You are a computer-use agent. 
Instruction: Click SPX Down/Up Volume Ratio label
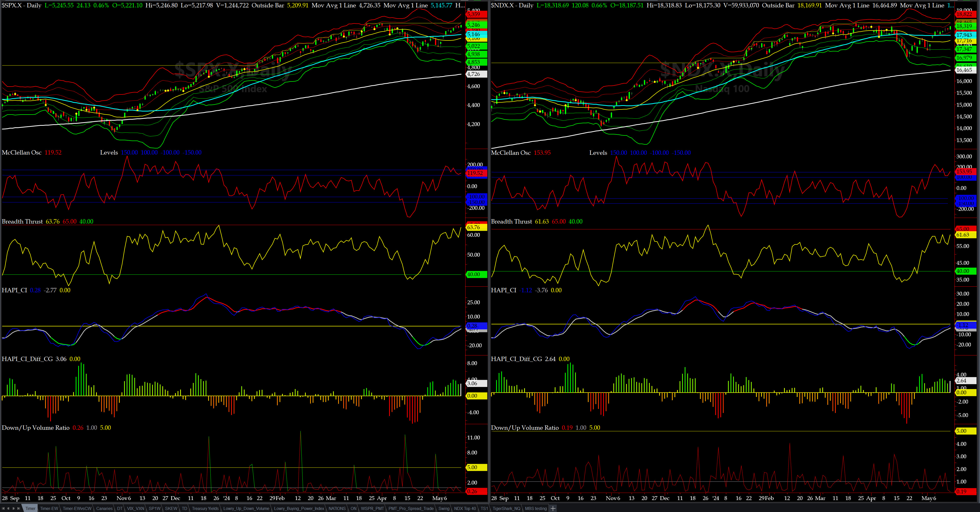point(36,428)
